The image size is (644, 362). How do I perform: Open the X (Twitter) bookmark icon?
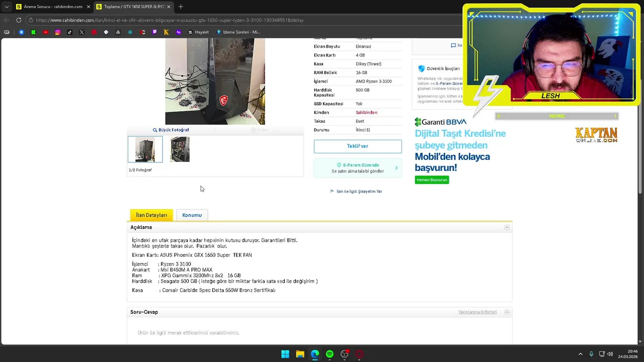[x=82, y=32]
